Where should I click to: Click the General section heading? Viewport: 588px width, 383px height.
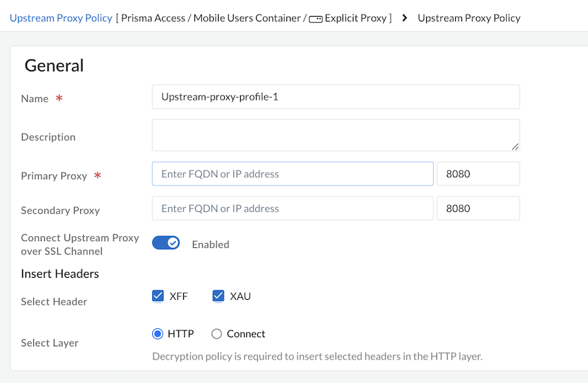point(54,66)
